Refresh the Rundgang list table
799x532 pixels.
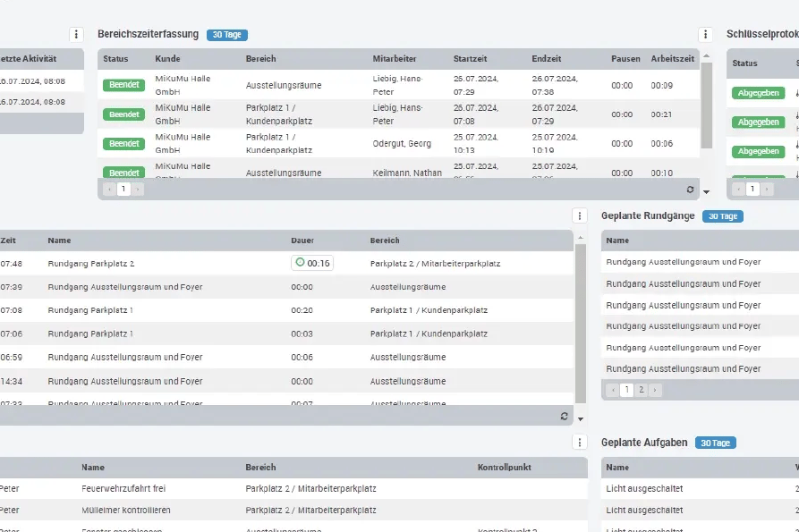point(564,416)
